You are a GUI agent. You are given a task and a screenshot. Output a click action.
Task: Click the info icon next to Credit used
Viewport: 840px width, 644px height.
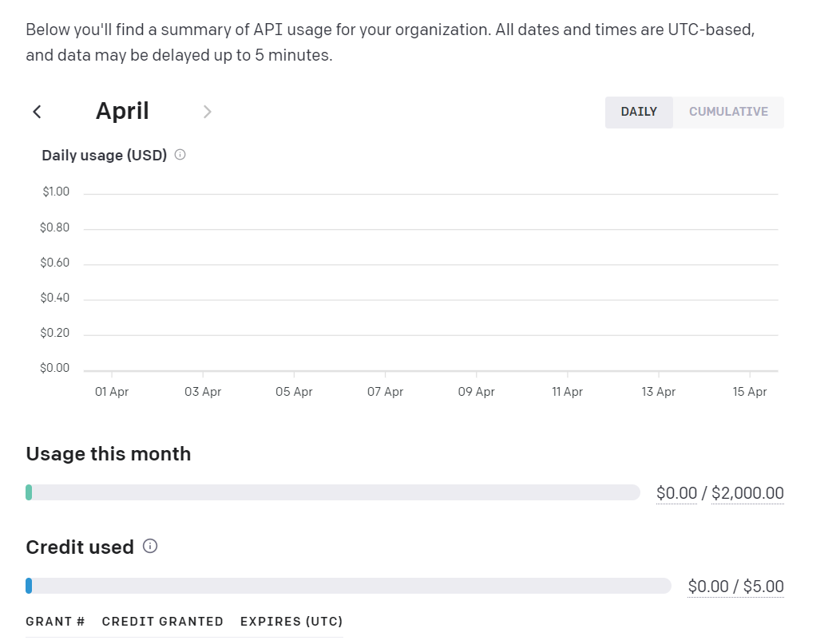[x=150, y=547]
